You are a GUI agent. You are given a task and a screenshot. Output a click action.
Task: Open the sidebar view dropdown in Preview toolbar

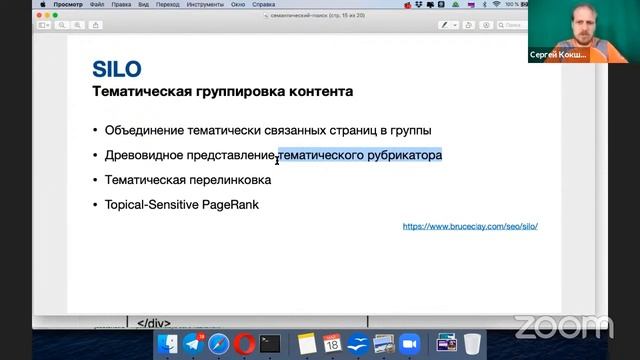[x=44, y=25]
